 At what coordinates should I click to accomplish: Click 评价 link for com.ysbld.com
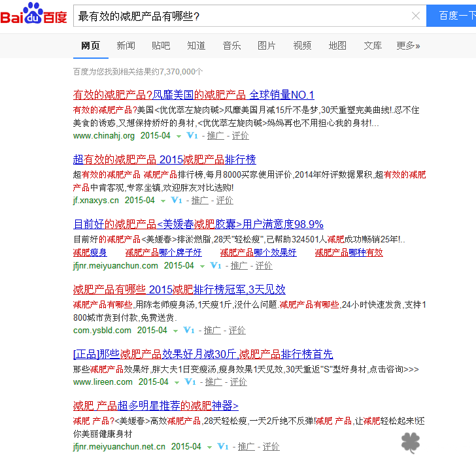237,330
